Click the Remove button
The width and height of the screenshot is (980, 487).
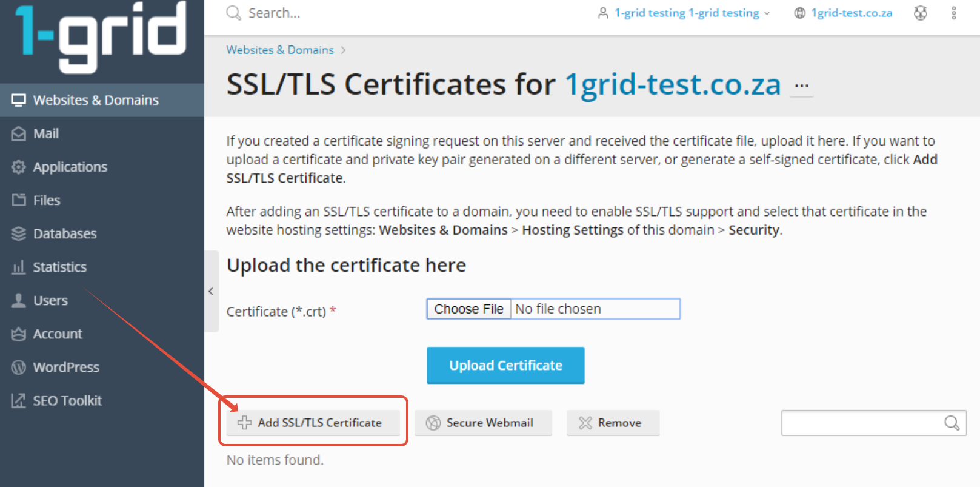tap(613, 423)
